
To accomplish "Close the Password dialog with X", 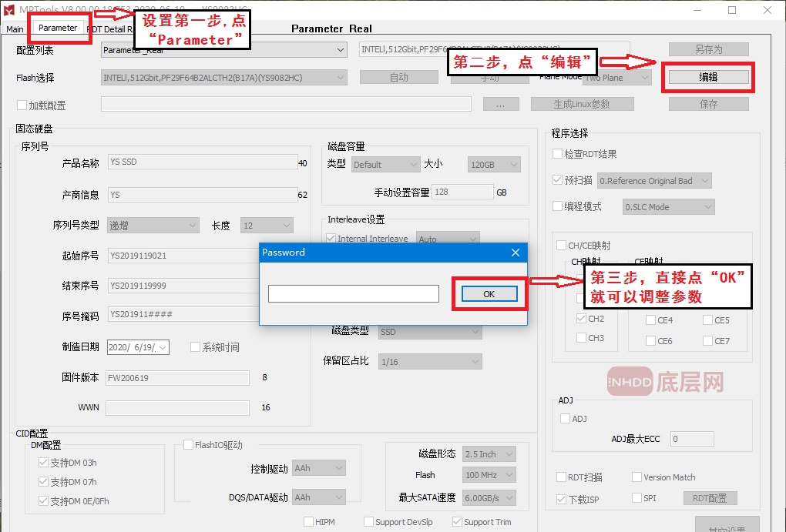I will coord(516,253).
